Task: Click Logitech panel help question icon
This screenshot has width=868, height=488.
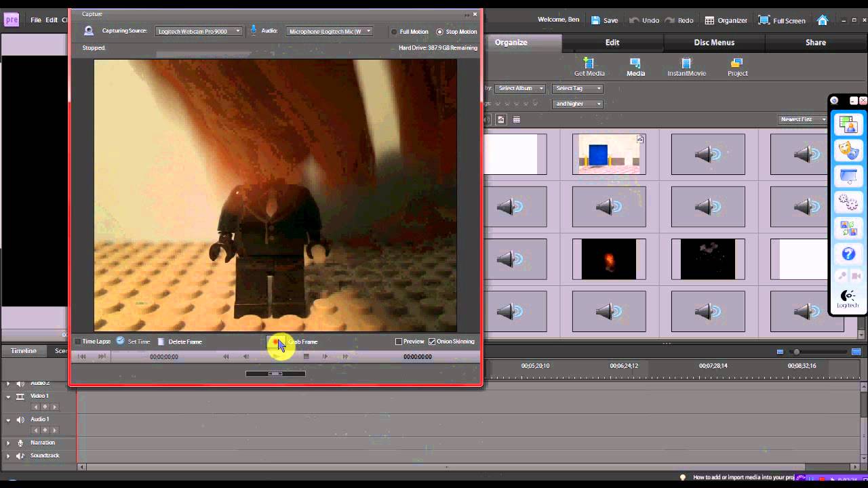Action: pos(848,253)
